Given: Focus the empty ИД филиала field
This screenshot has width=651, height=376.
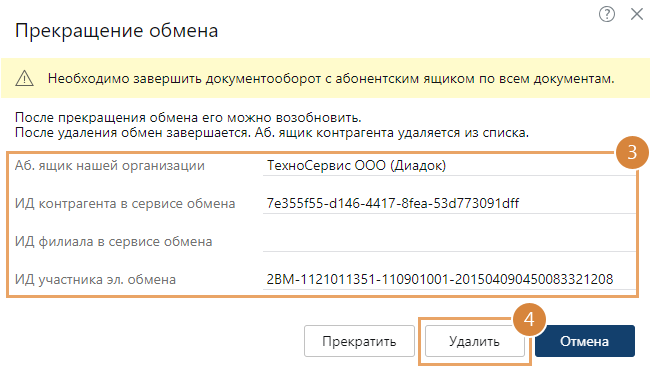Looking at the screenshot, I should tap(449, 242).
